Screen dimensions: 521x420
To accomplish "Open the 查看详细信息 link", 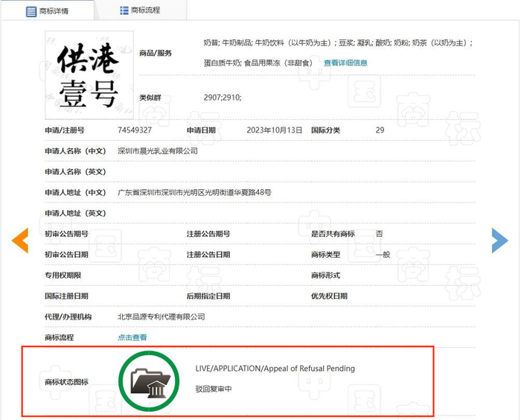I will pos(345,63).
